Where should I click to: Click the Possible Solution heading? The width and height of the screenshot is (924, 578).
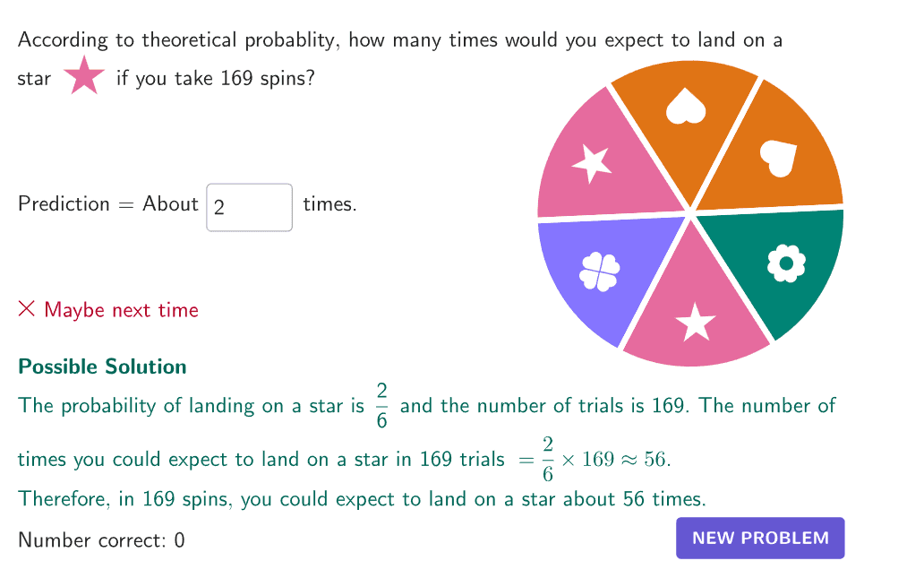pos(102,367)
